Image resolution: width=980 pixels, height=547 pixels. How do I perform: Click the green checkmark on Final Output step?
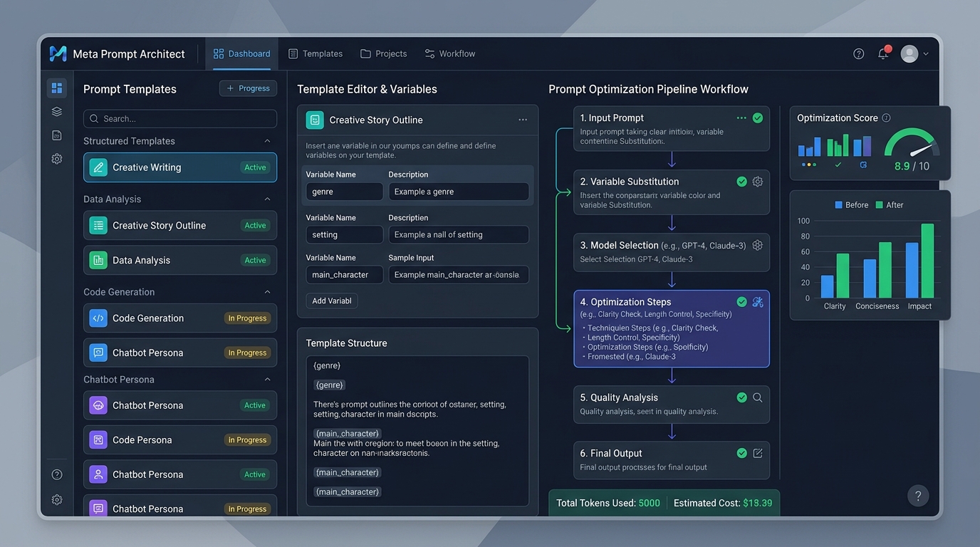pos(742,453)
